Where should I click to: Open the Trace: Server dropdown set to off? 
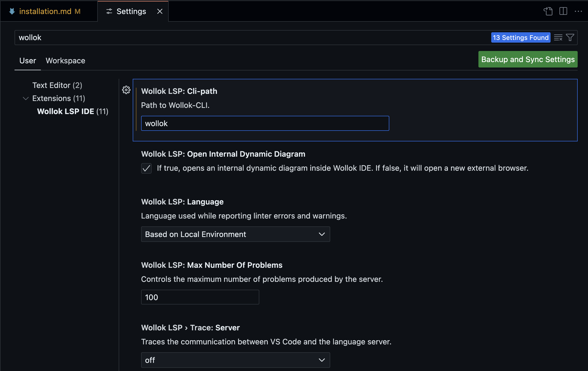235,360
